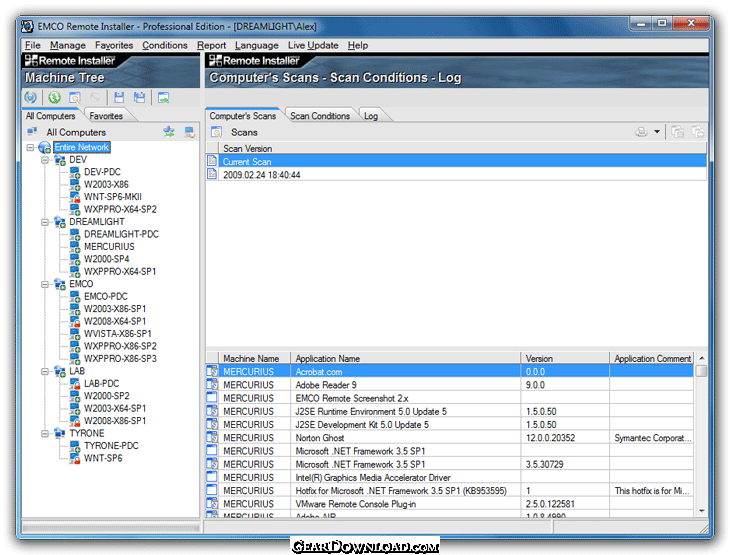This screenshot has width=730, height=555.
Task: Sort by the Machine Name column header
Action: tap(255, 359)
